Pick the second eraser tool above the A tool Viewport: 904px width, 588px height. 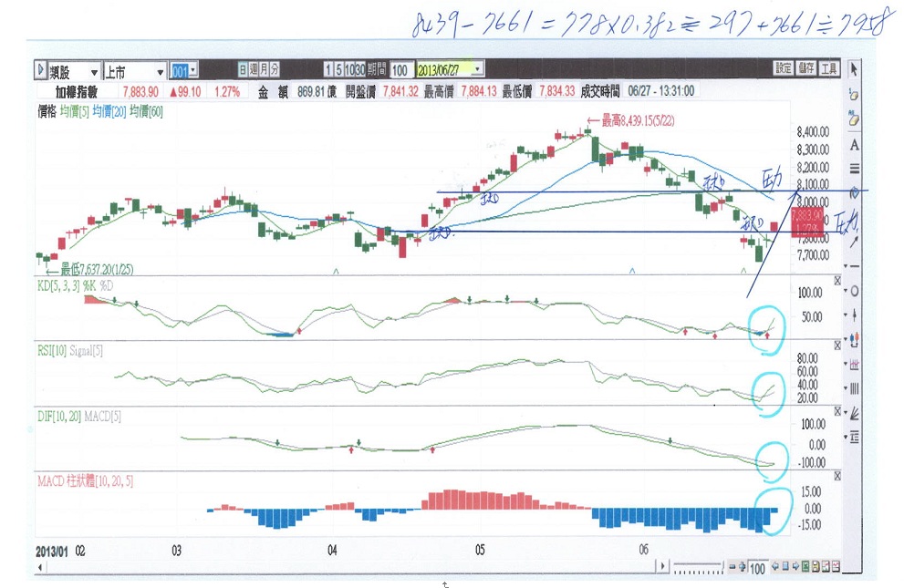tap(854, 119)
